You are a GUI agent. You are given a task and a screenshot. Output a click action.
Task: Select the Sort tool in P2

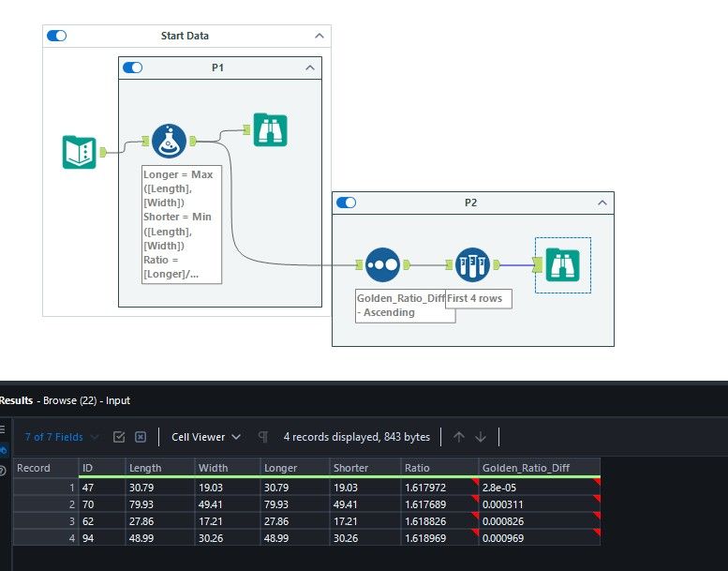point(382,264)
